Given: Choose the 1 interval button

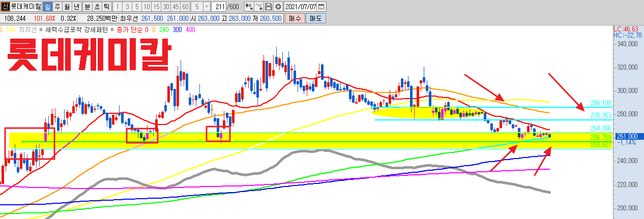Looking at the screenshot, I should (117, 7).
